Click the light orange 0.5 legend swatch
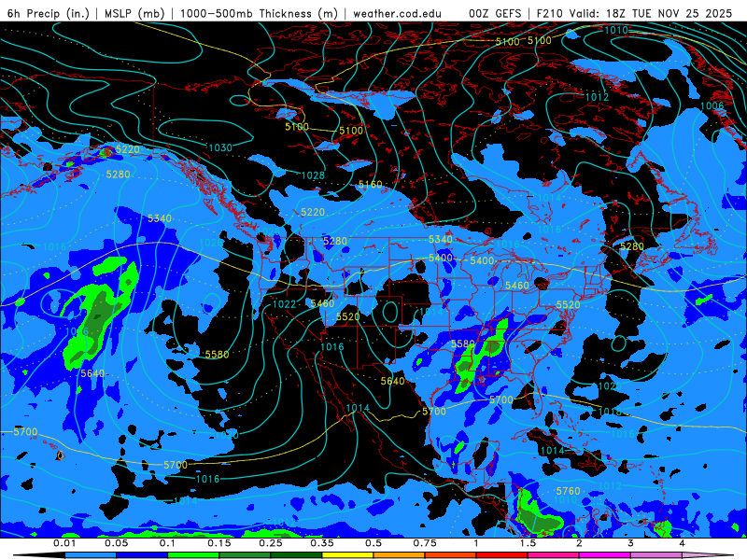The width and height of the screenshot is (747, 560). pyautogui.click(x=400, y=555)
